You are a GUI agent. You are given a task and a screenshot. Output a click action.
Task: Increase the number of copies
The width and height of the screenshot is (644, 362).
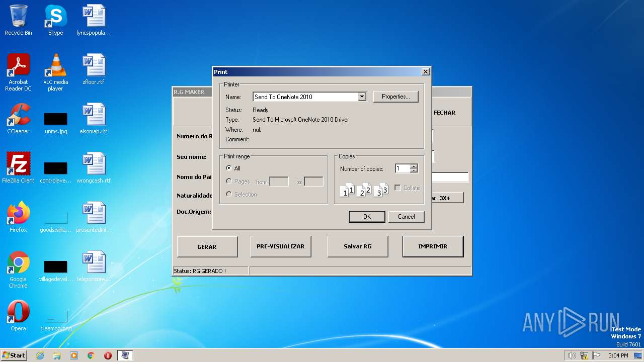tap(414, 166)
